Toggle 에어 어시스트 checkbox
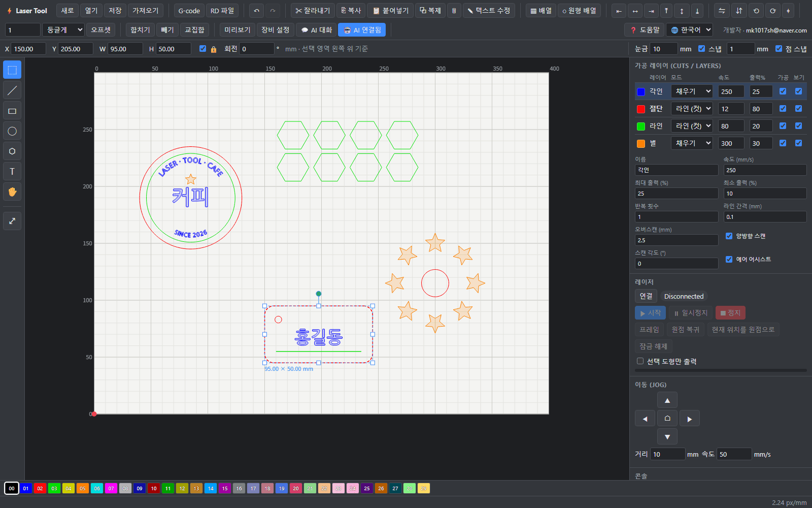Screen dimensions: 812x508 pos(729,259)
